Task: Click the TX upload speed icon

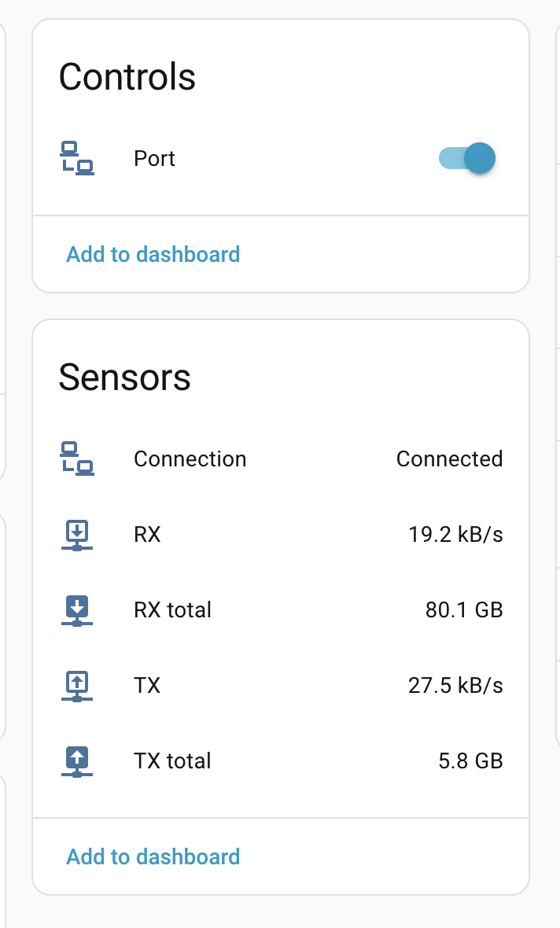Action: 77,686
